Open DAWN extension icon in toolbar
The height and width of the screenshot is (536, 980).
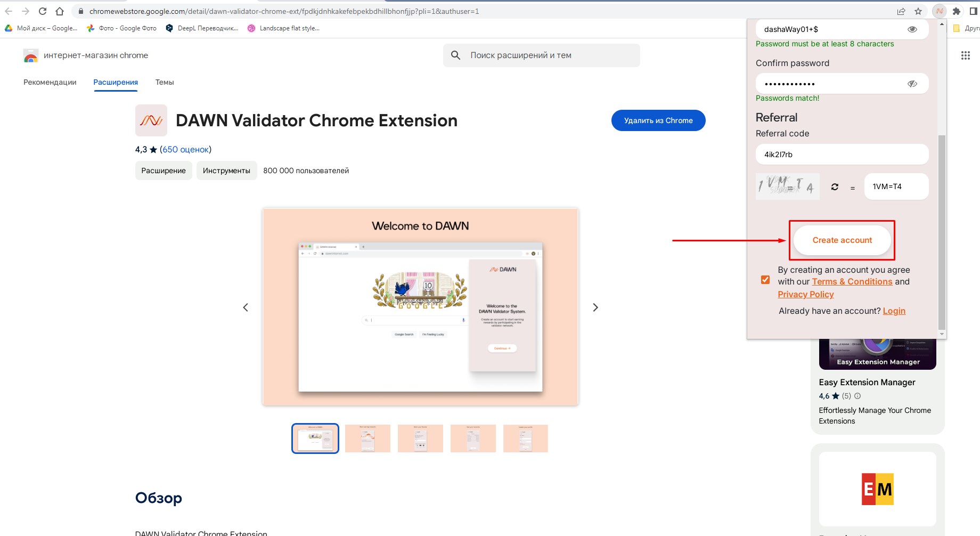click(940, 11)
